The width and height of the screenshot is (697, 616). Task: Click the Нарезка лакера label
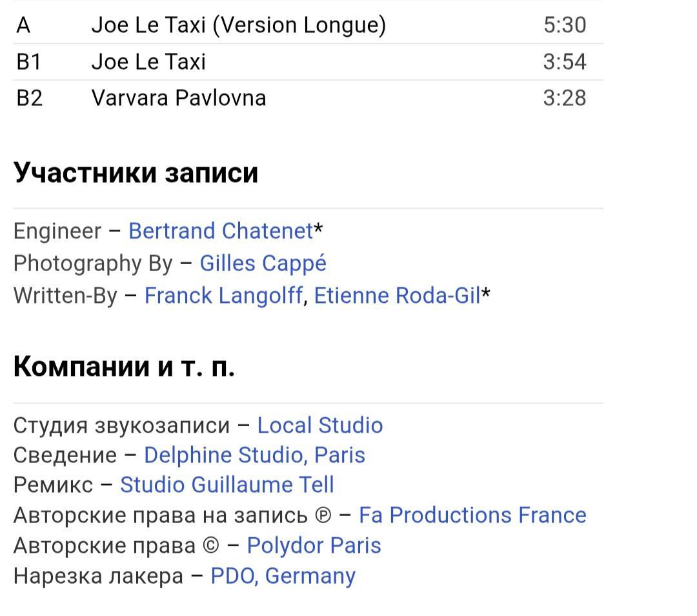98,576
